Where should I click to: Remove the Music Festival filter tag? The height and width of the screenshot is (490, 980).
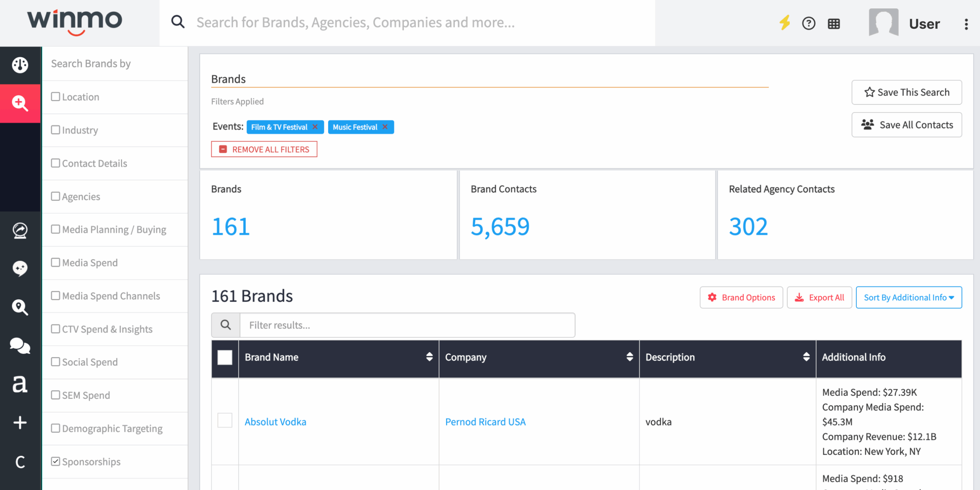click(x=385, y=127)
